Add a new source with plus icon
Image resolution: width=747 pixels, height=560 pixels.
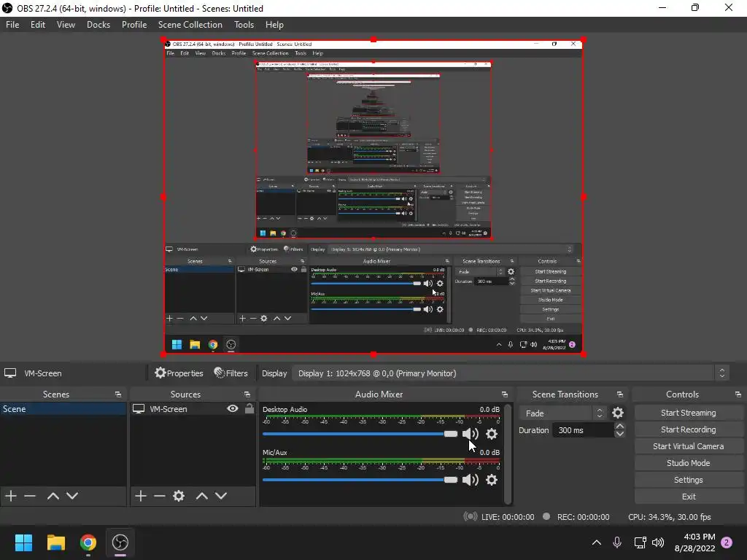click(141, 496)
